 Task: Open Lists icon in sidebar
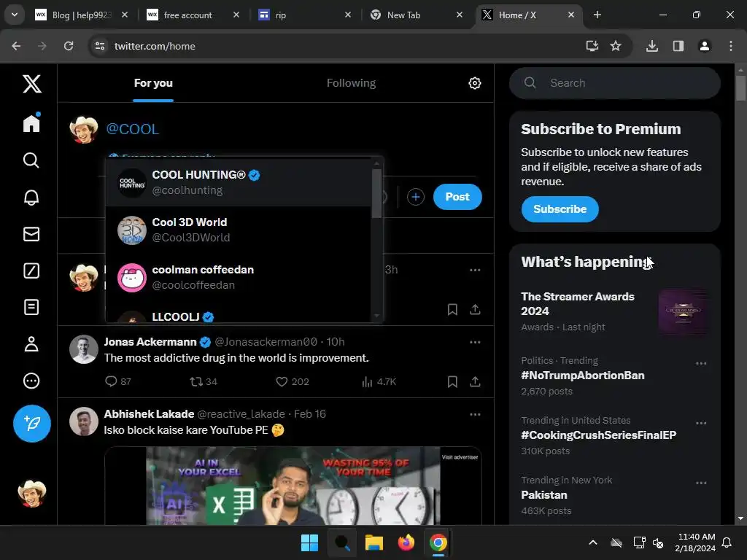coord(31,307)
